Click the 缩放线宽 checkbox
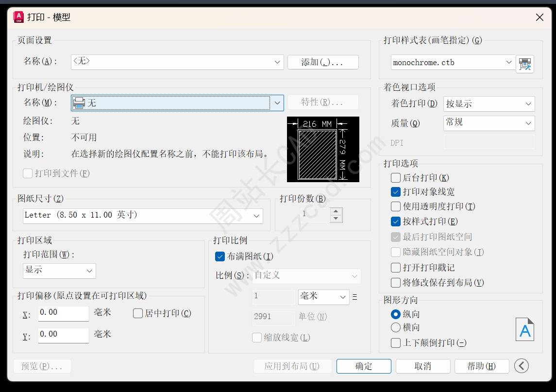This screenshot has height=392, width=556. [x=257, y=338]
